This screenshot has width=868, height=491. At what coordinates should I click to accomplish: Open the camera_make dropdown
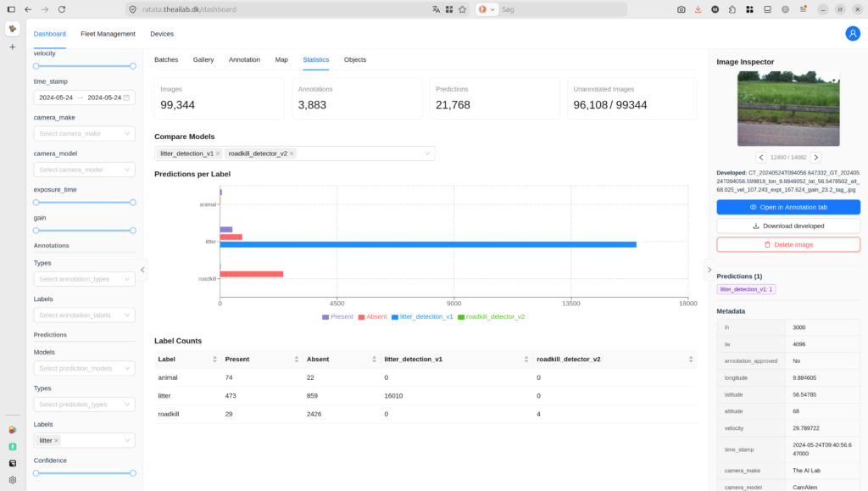click(84, 133)
